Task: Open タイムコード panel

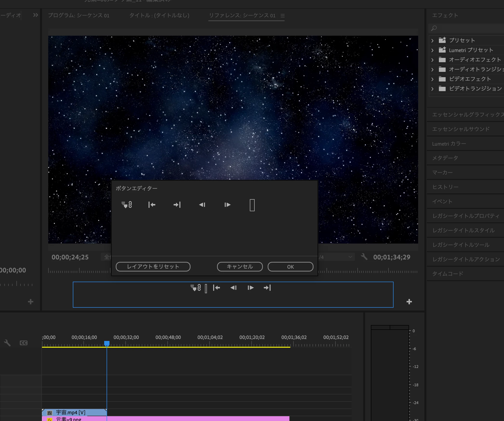Action: pos(448,274)
